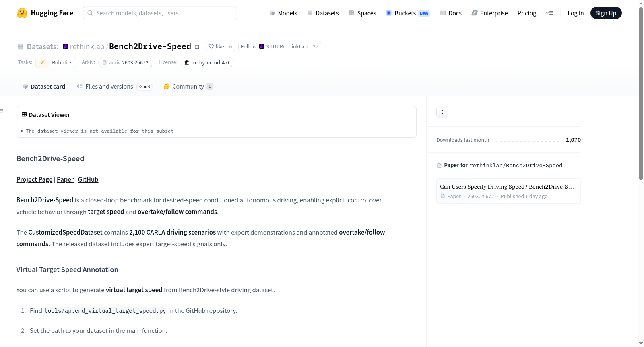
Task: Click the xet badge on Files tab
Action: coord(144,87)
